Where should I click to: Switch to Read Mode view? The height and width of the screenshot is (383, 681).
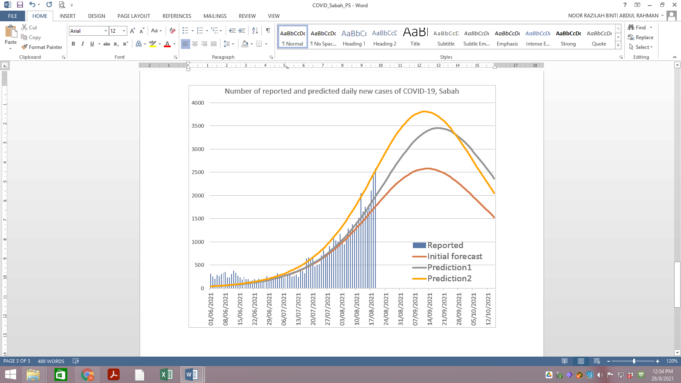pos(564,361)
